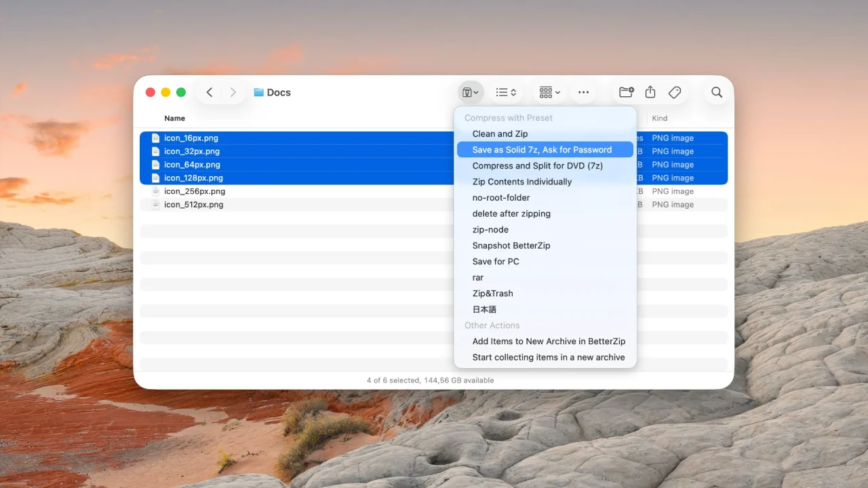Choose the Zip&Trash preset

(x=545, y=293)
